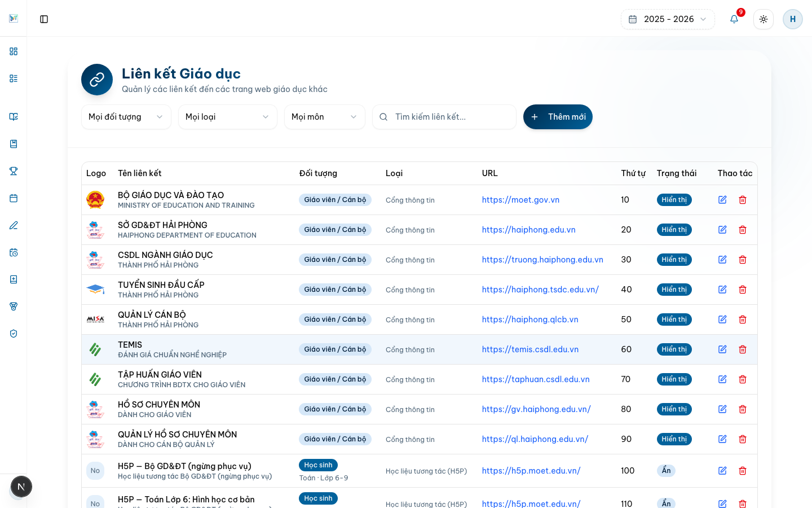Expand the Mọi môn filter
The image size is (812, 508).
(325, 117)
